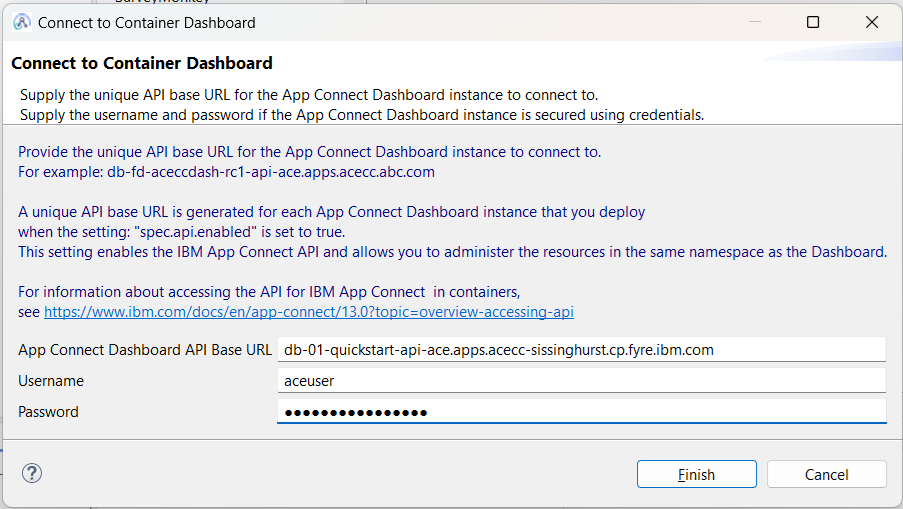Click the spec.api.enabled setting text line

(181, 232)
